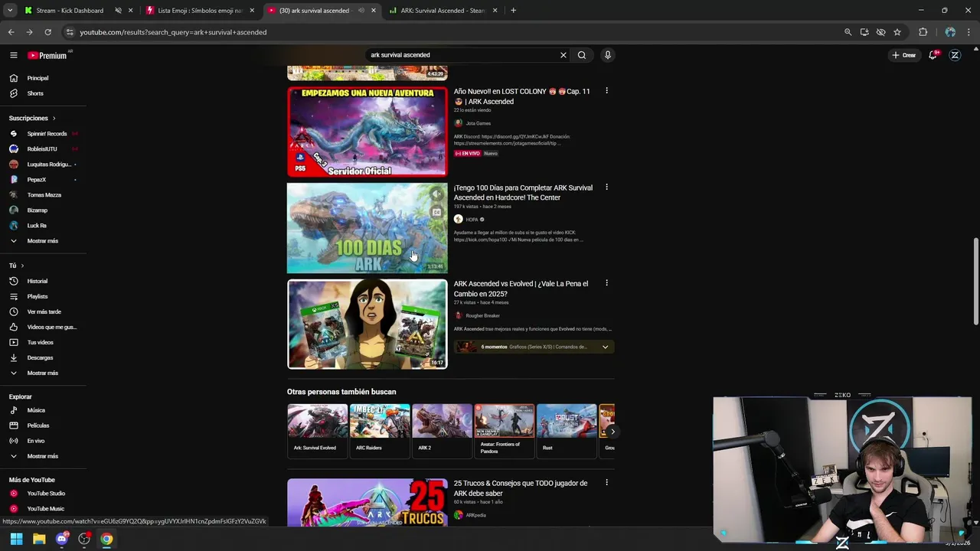This screenshot has height=551, width=980.
Task: Expand the 6 momentos chapter dropdown
Action: coord(605,347)
